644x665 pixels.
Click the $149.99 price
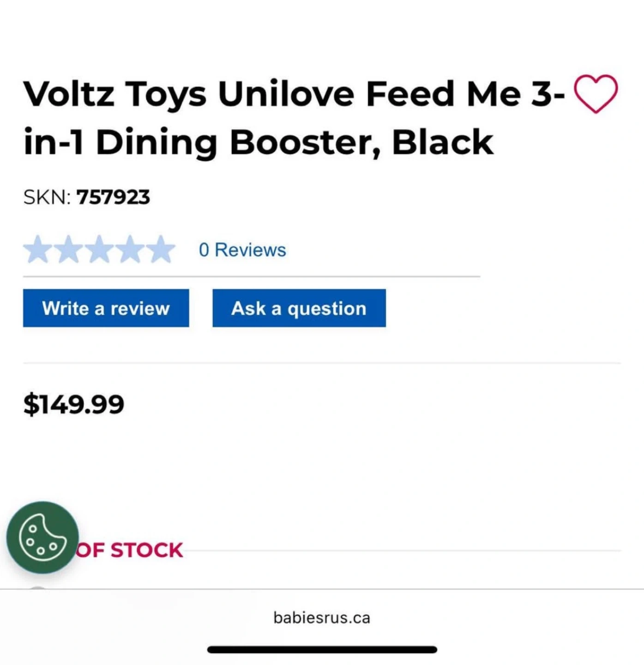coord(74,404)
